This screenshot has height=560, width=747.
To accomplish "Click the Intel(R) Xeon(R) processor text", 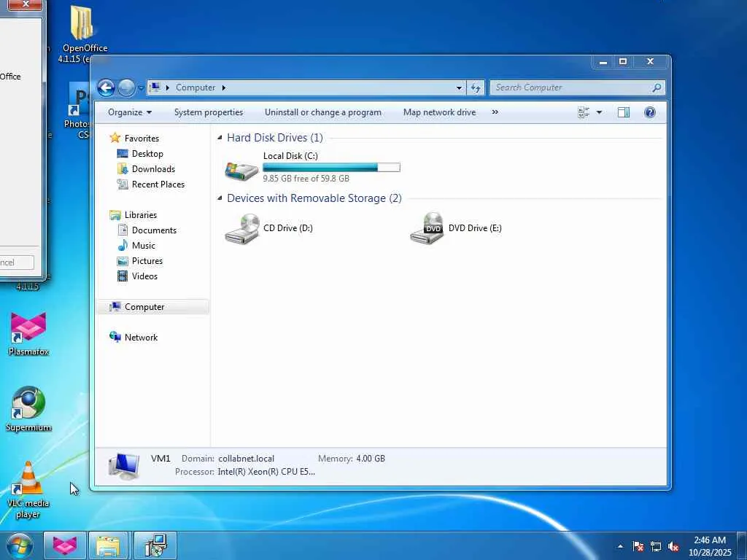I will tap(266, 472).
